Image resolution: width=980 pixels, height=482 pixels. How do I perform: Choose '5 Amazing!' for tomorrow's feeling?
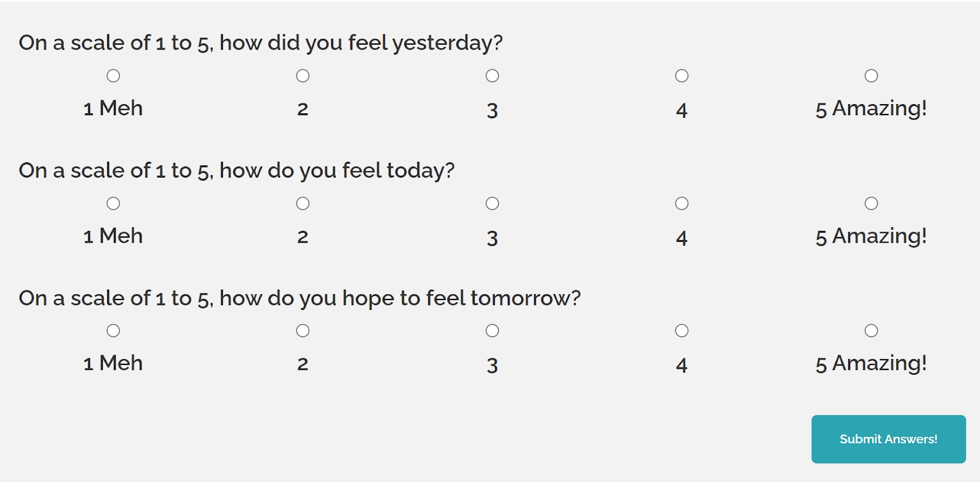[x=871, y=331]
